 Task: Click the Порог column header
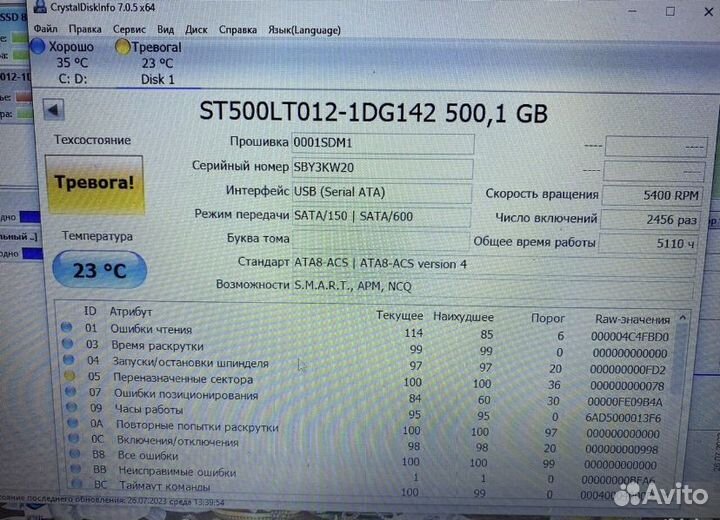coord(548,318)
